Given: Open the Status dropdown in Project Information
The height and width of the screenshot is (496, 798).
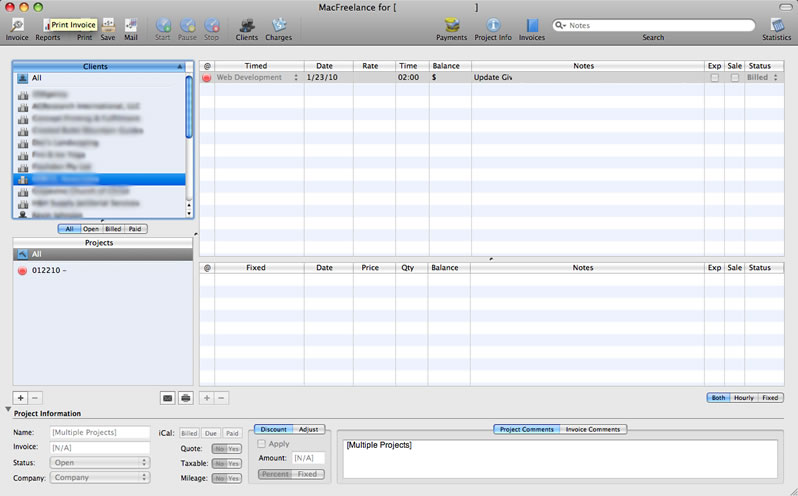Looking at the screenshot, I should pos(100,462).
